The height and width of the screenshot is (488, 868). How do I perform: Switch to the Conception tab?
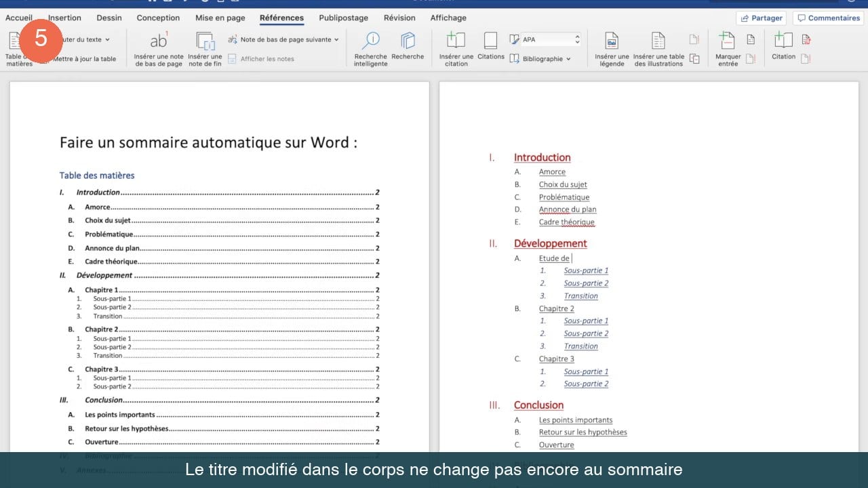tap(158, 18)
